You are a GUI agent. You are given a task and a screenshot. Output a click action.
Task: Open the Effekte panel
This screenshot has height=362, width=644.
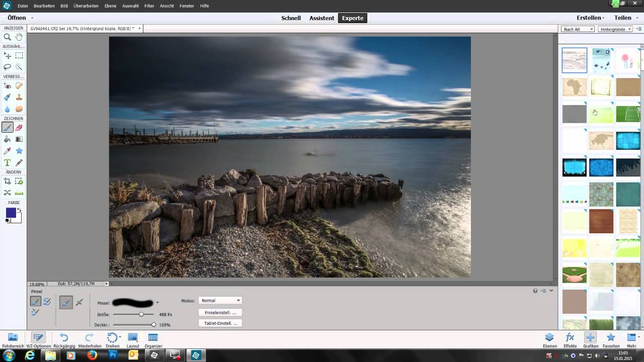570,340
